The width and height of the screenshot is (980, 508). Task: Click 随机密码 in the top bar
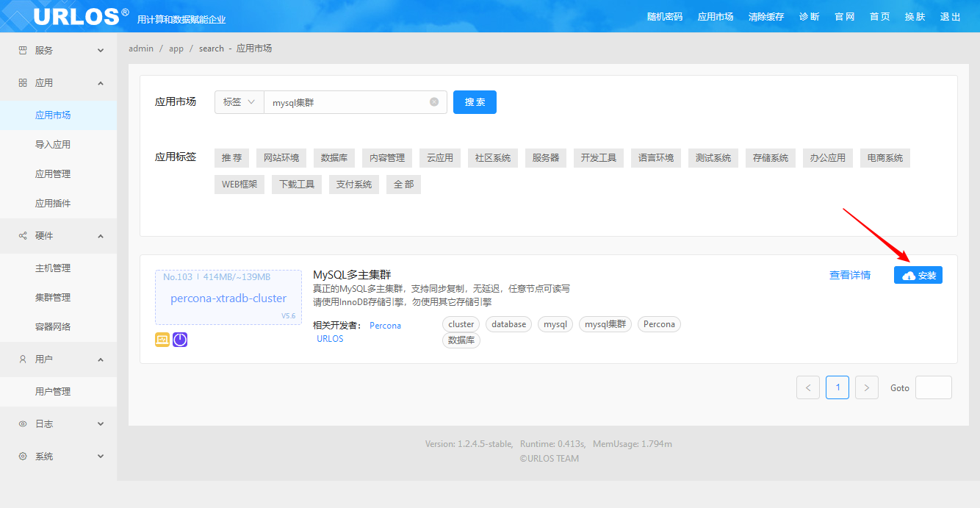pyautogui.click(x=665, y=17)
